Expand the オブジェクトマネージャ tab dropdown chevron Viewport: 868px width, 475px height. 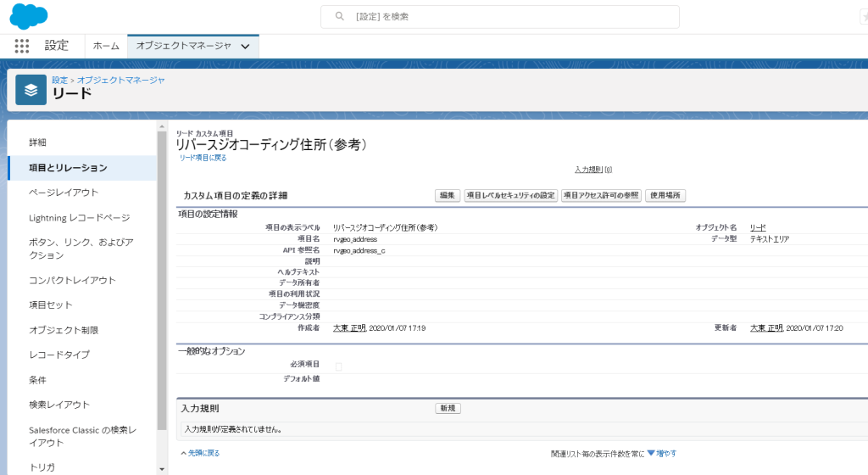[x=245, y=47]
